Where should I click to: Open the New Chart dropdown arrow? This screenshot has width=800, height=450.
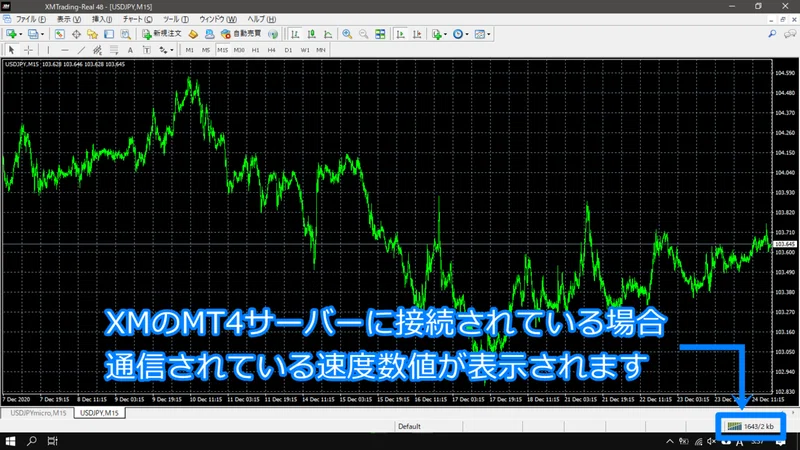[x=20, y=34]
